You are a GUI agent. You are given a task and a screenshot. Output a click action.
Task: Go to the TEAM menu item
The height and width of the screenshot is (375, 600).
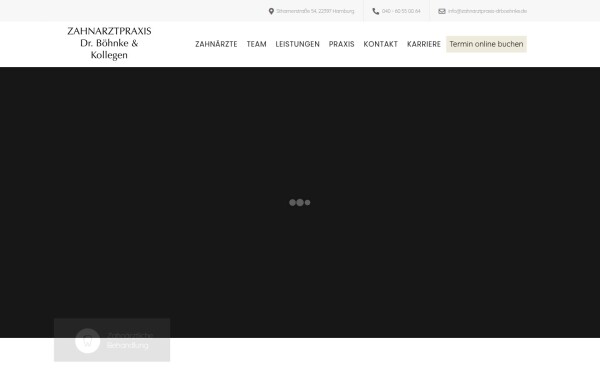point(256,44)
